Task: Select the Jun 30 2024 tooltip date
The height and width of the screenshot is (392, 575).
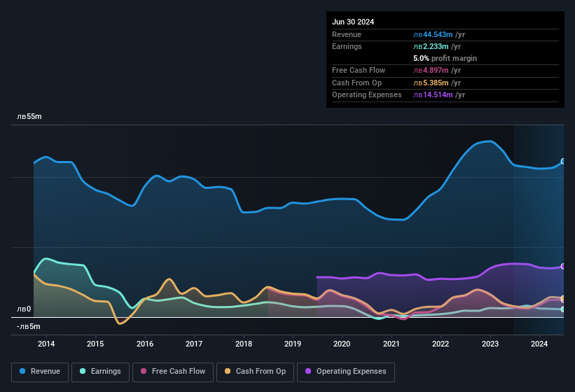Action: tap(353, 22)
